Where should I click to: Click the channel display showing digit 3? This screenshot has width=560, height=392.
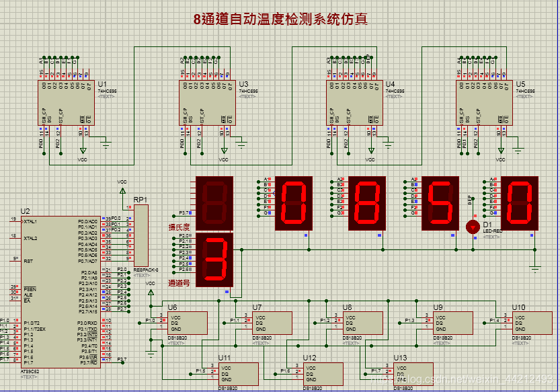[x=214, y=260]
